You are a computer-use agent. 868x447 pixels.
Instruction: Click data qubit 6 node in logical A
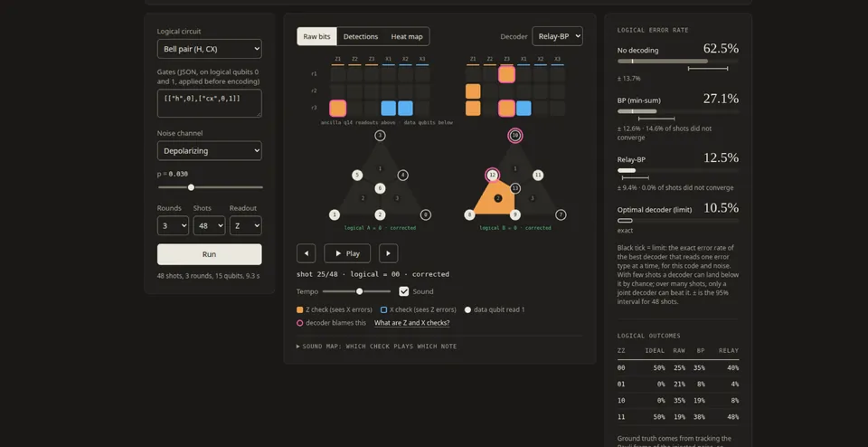380,188
